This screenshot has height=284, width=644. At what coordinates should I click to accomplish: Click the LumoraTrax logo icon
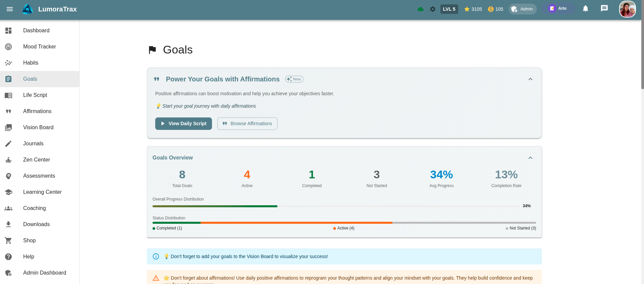(x=28, y=9)
